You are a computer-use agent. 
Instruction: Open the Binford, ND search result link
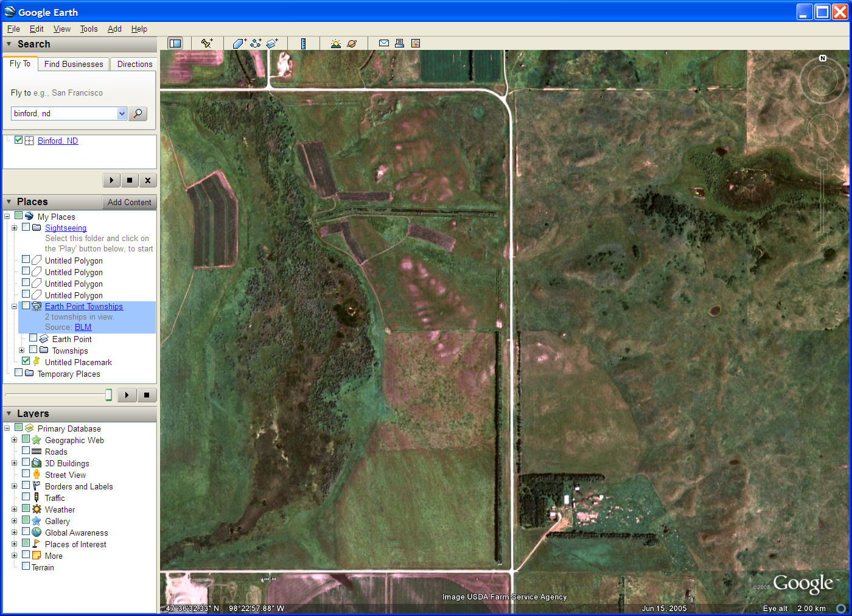click(58, 141)
